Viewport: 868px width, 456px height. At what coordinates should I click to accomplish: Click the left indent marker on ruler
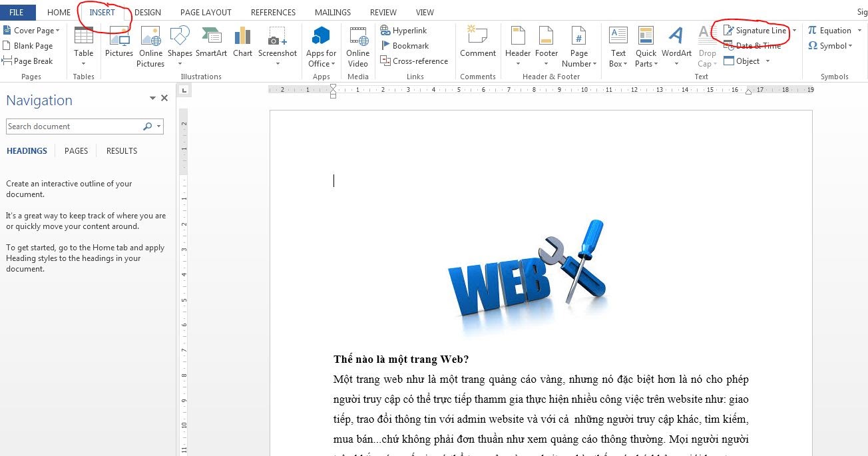333,92
